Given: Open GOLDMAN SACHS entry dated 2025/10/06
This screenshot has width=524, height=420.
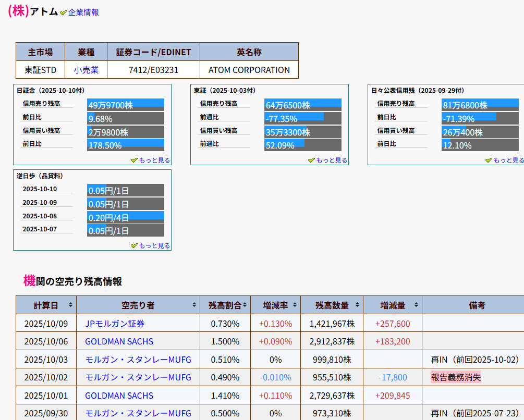Looking at the screenshot, I should 119,342.
